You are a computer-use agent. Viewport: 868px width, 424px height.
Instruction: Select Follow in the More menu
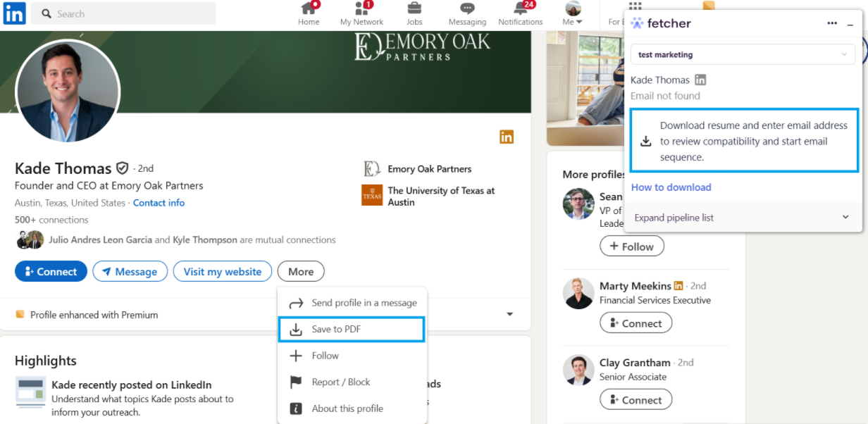[x=352, y=356]
